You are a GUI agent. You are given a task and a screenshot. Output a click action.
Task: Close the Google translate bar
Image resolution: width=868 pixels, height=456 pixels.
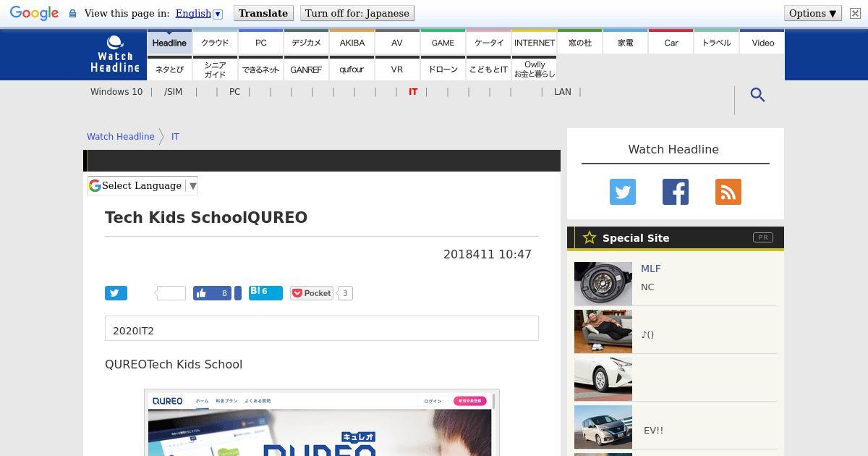[x=855, y=13]
